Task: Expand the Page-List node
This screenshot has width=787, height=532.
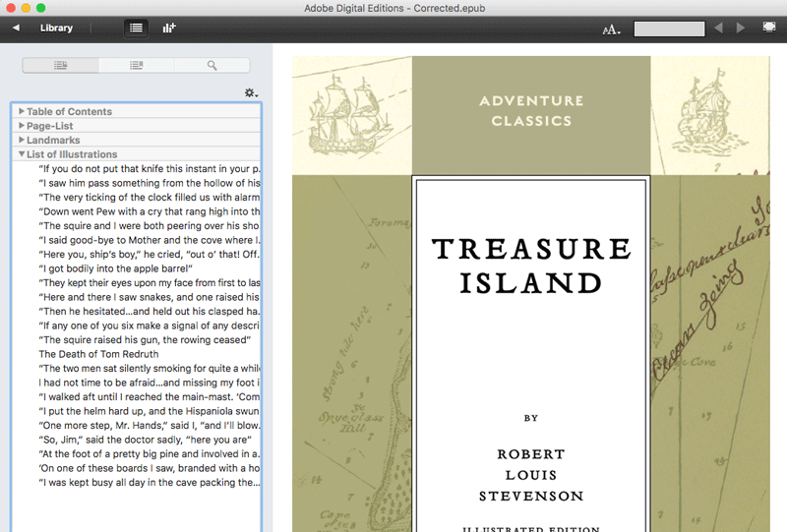Action: click(22, 125)
